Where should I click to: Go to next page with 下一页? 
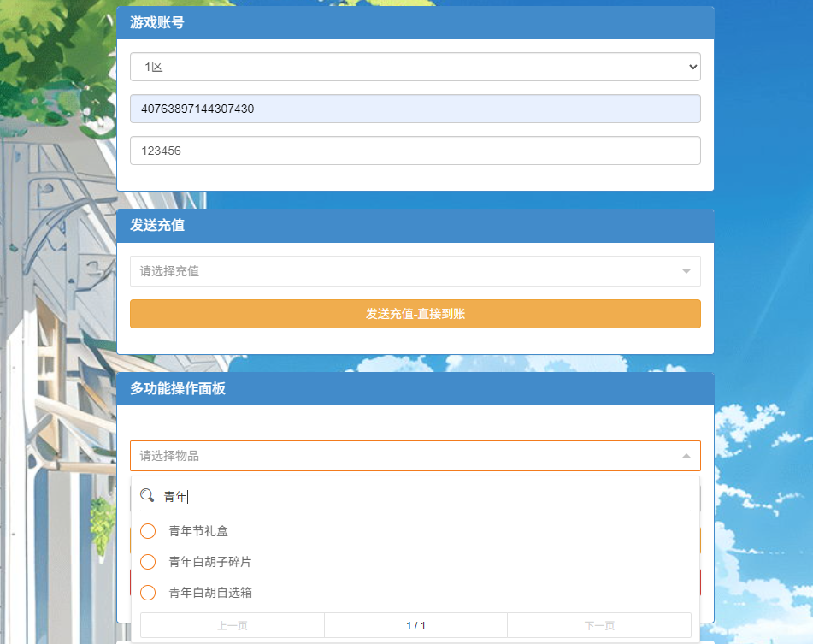[x=599, y=625]
